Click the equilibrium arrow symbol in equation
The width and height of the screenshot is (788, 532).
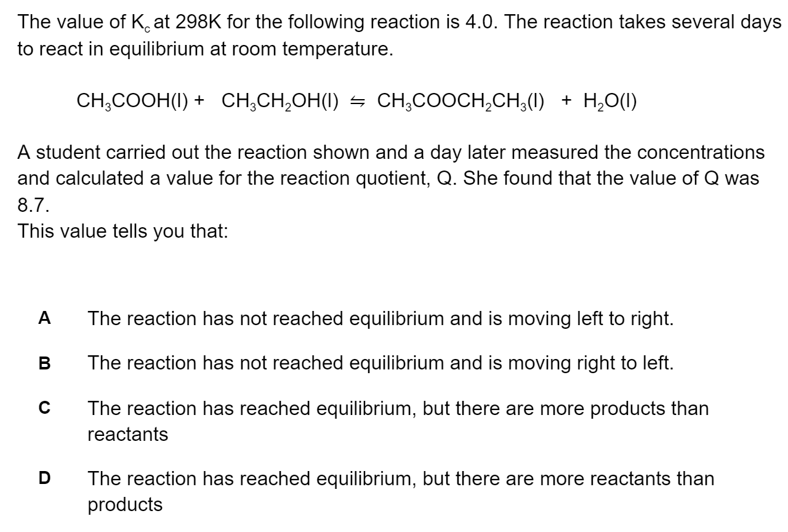pyautogui.click(x=358, y=100)
